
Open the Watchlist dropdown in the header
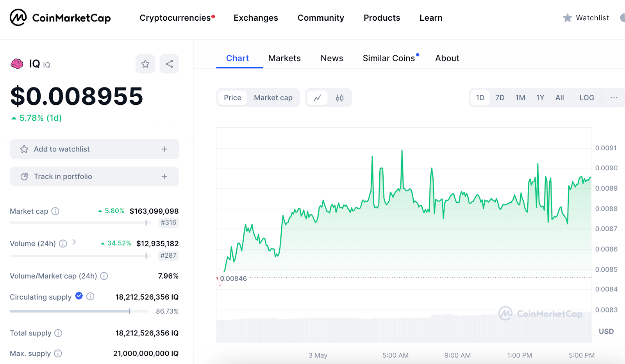pos(586,18)
